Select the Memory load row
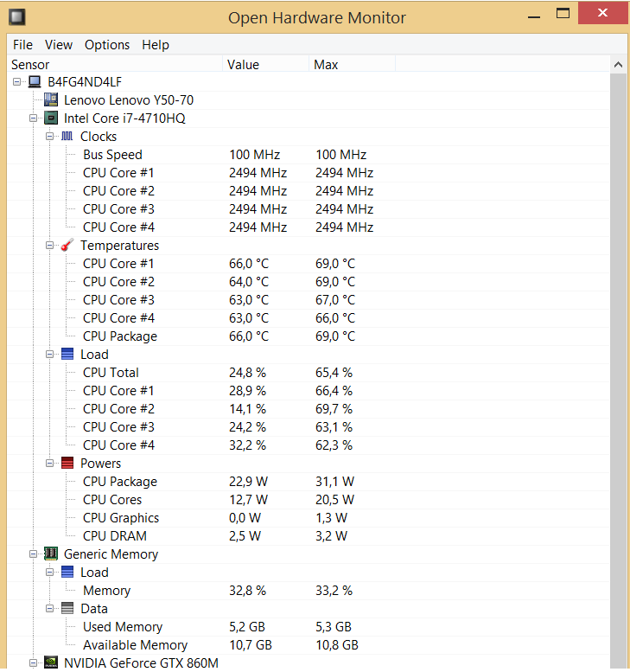630x672 pixels. [x=309, y=590]
